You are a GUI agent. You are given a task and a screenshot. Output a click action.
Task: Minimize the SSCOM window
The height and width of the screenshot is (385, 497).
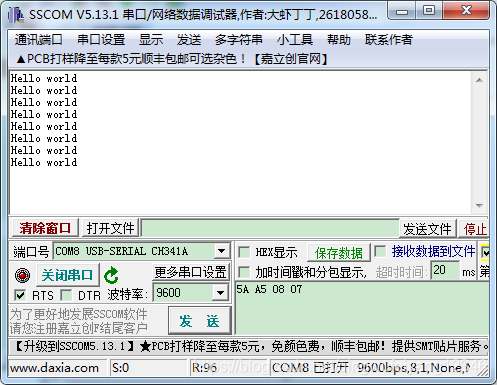click(x=402, y=11)
